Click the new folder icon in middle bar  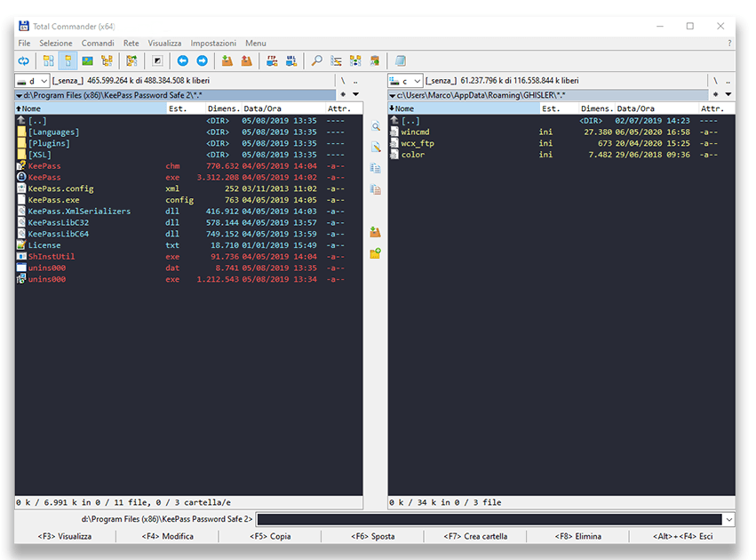click(x=376, y=253)
